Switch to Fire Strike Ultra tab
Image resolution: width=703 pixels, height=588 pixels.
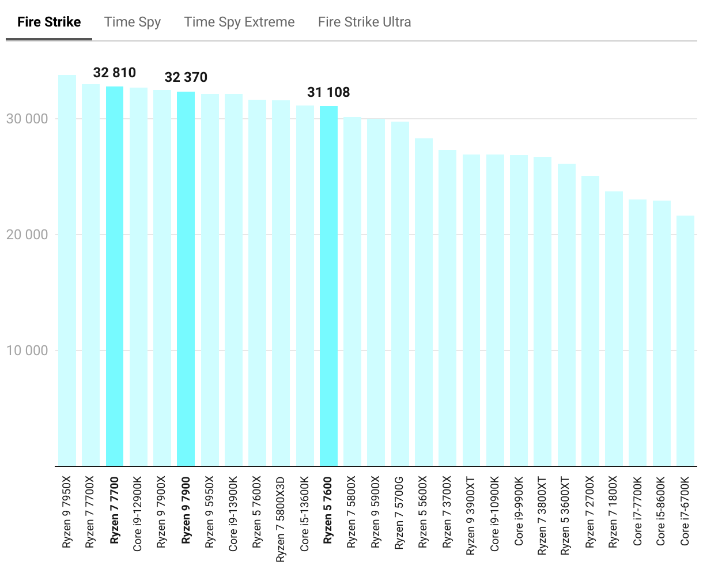(x=364, y=22)
